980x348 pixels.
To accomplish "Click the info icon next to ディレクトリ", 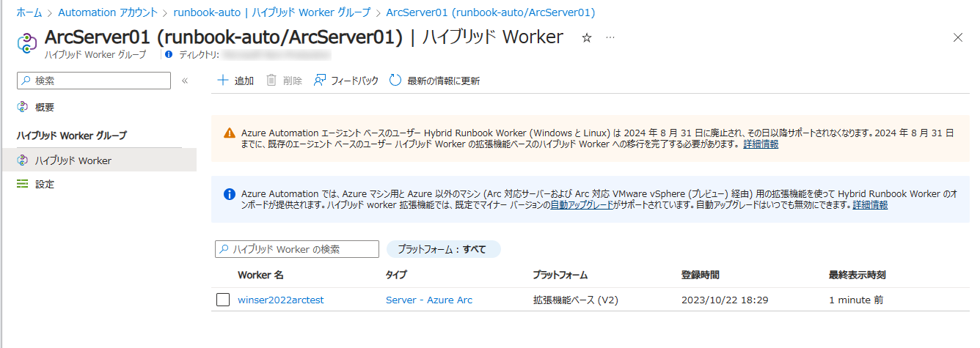I will click(169, 54).
